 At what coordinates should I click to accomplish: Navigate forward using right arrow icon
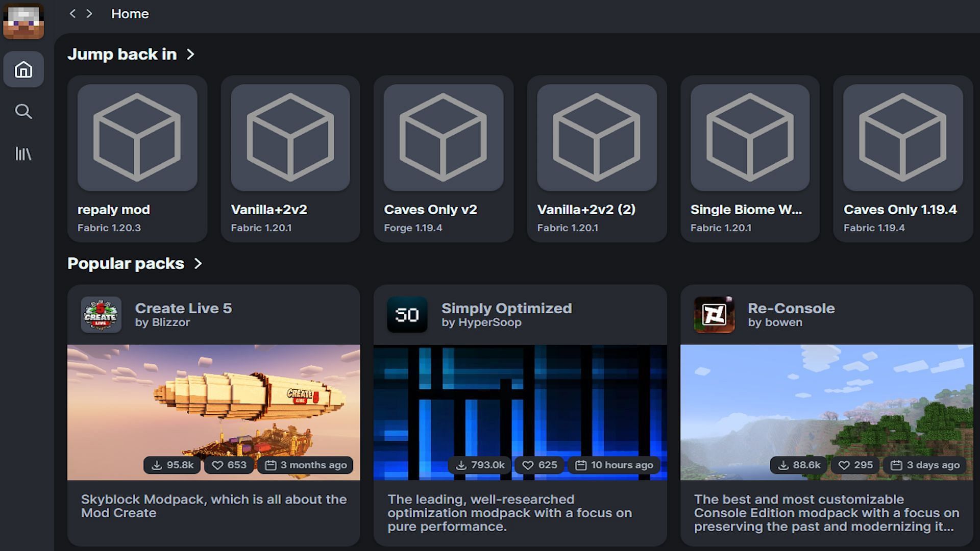coord(88,13)
